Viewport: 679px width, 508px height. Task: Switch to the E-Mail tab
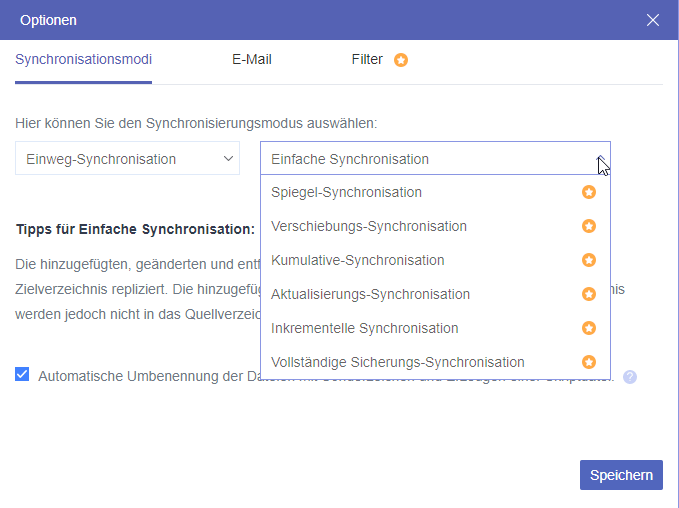252,59
